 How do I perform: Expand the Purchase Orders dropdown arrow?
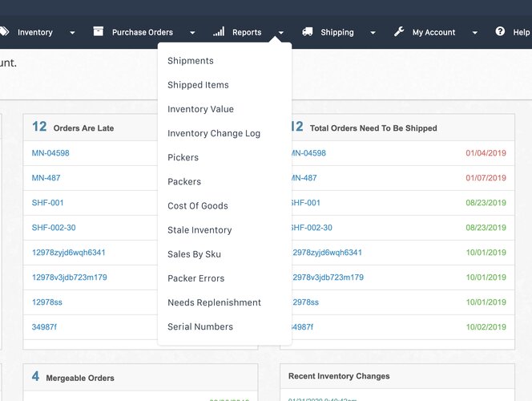(x=192, y=33)
